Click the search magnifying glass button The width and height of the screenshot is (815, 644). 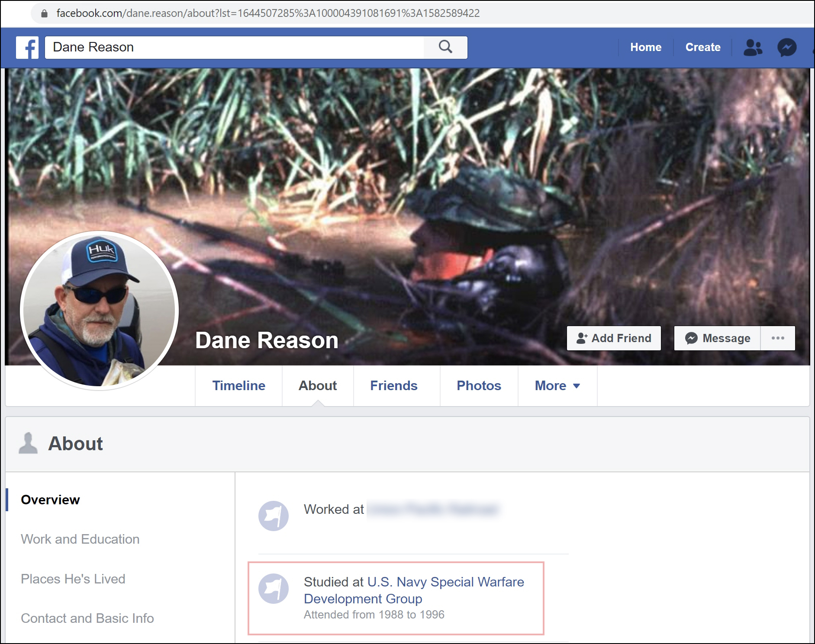pyautogui.click(x=445, y=47)
